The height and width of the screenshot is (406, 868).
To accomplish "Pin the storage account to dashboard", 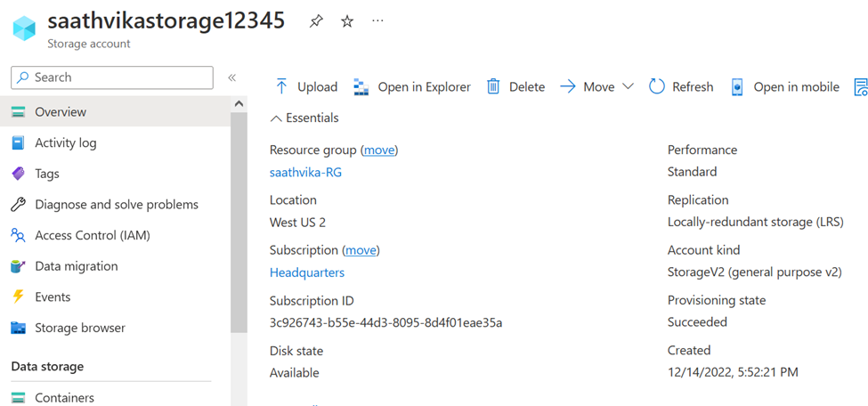I will click(x=315, y=21).
